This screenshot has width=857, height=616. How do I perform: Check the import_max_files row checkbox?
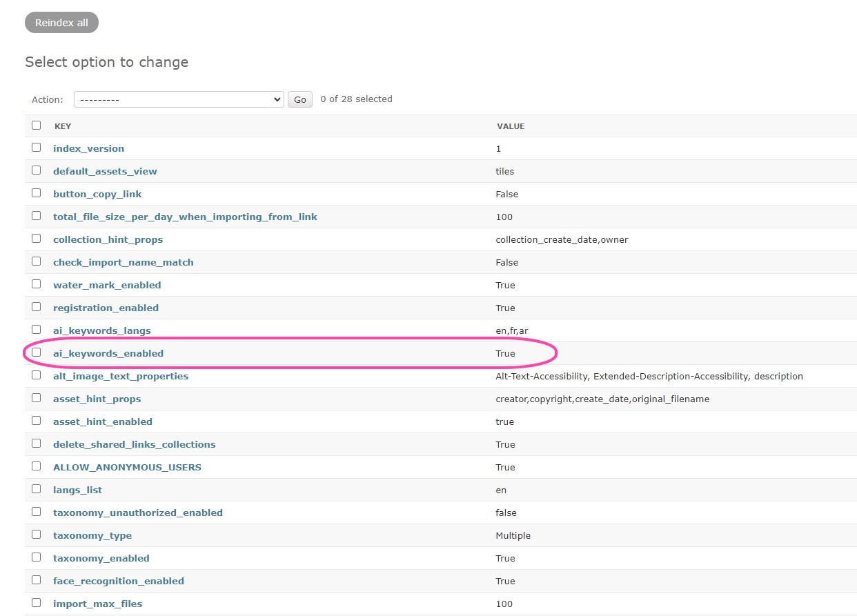coord(36,603)
